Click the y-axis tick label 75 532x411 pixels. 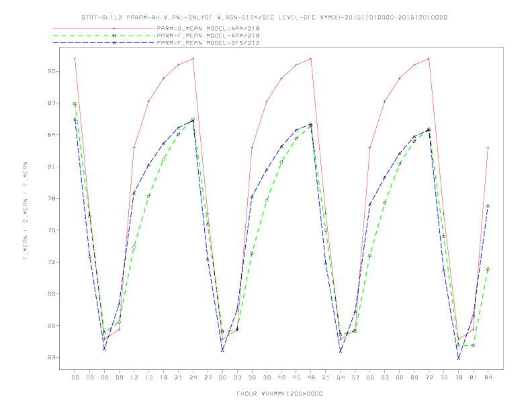tap(52, 230)
